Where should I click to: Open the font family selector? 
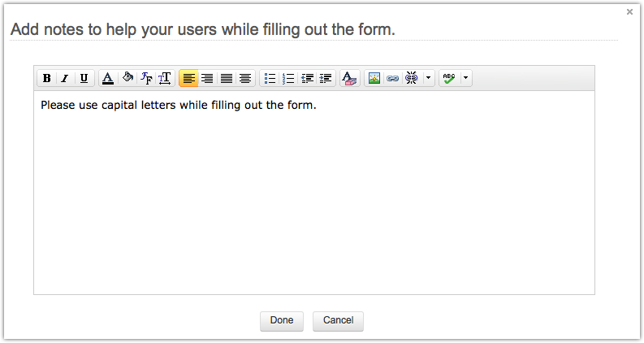(146, 78)
